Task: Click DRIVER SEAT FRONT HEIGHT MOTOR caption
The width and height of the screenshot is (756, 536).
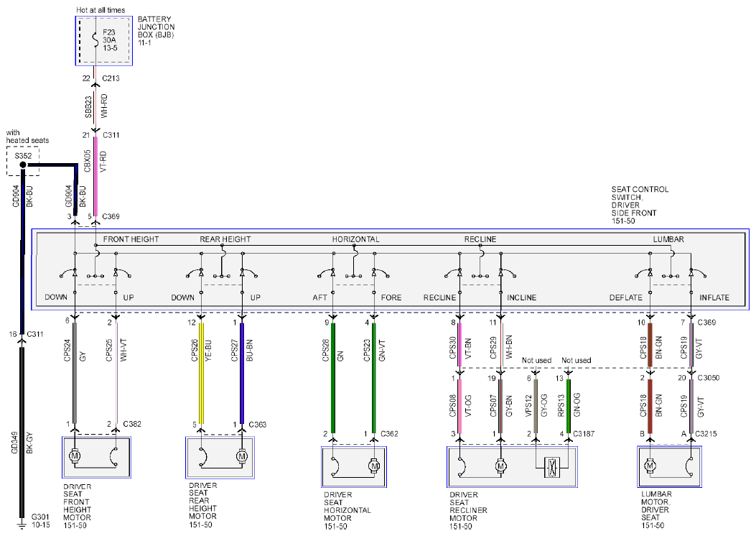Action: (x=77, y=506)
